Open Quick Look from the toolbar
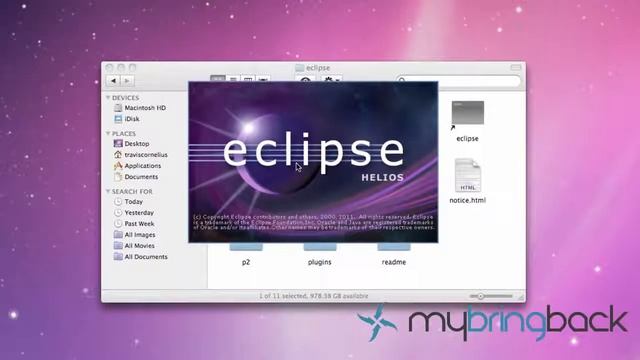This screenshot has height=360, width=640. coord(305,78)
